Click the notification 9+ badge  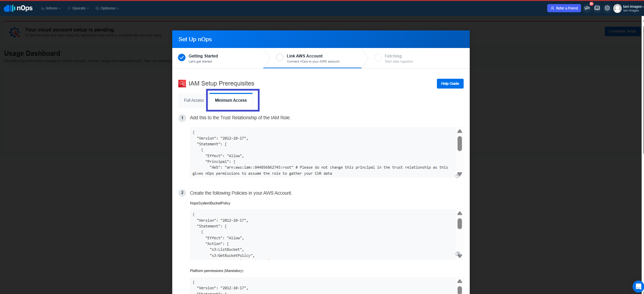(x=592, y=4)
